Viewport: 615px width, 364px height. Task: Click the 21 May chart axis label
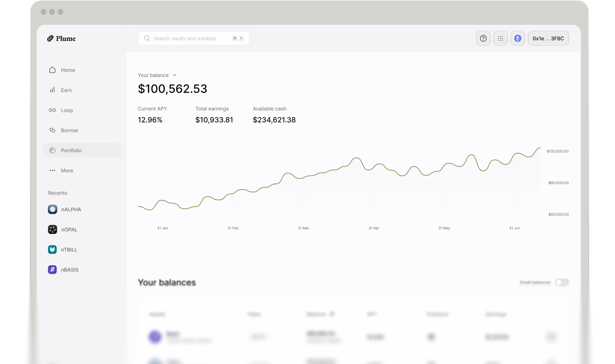(x=444, y=228)
